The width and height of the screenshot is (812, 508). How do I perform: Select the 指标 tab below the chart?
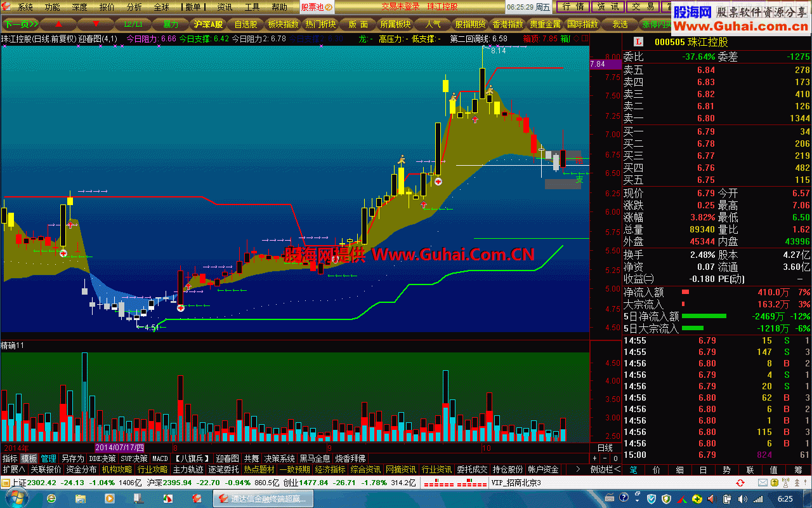click(10, 458)
